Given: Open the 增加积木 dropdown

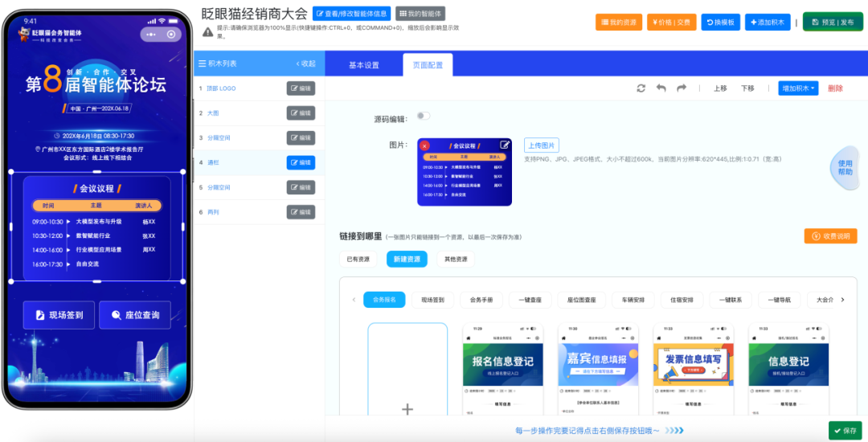Looking at the screenshot, I should tap(797, 88).
